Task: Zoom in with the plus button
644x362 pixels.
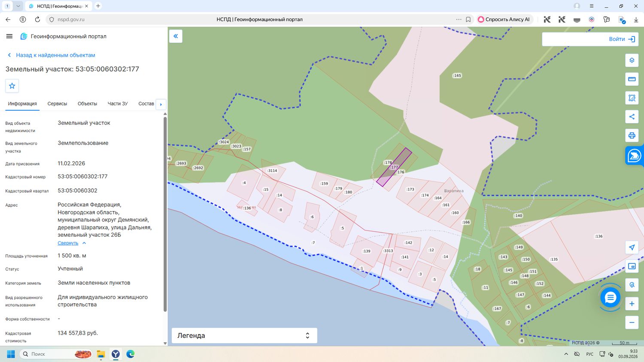Action: 632,304
